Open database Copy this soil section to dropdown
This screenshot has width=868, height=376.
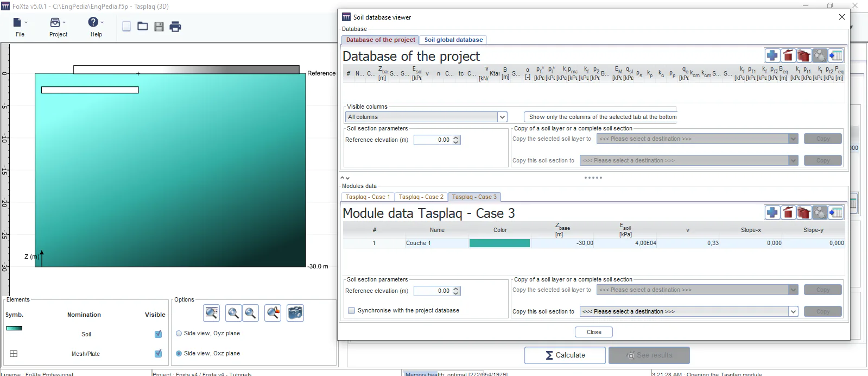coord(689,160)
